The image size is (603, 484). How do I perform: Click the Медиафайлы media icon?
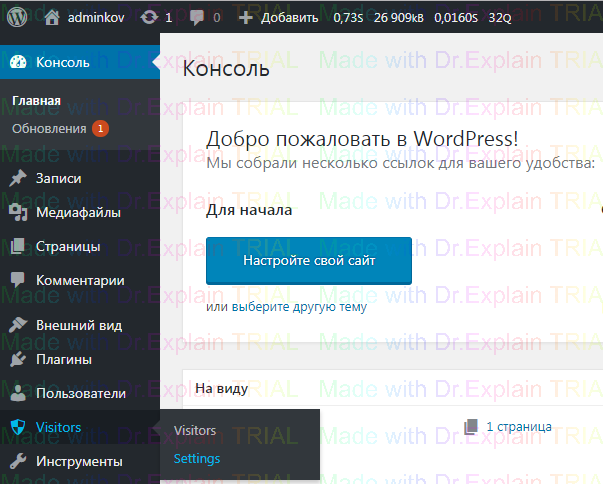click(x=18, y=212)
